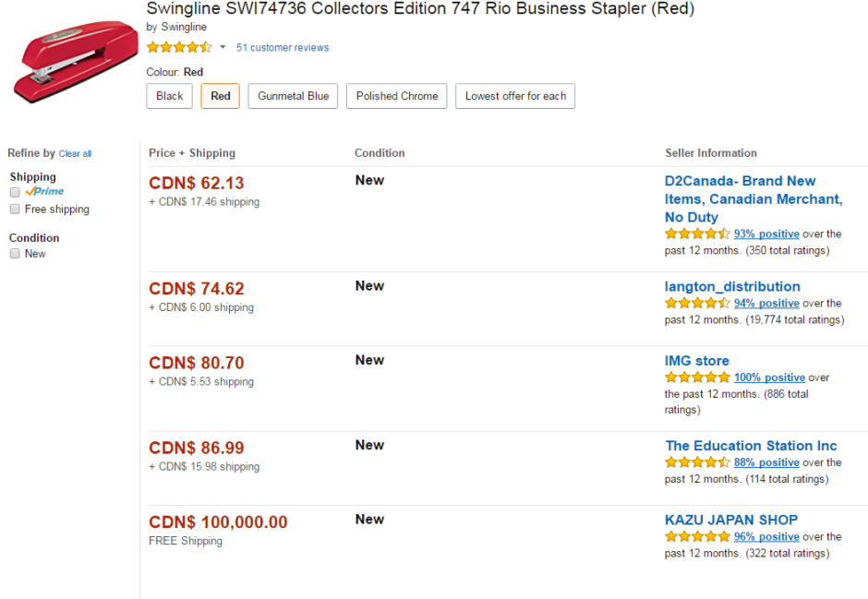Click The Education Station Inc star rating
The height and width of the screenshot is (599, 868).
[697, 462]
